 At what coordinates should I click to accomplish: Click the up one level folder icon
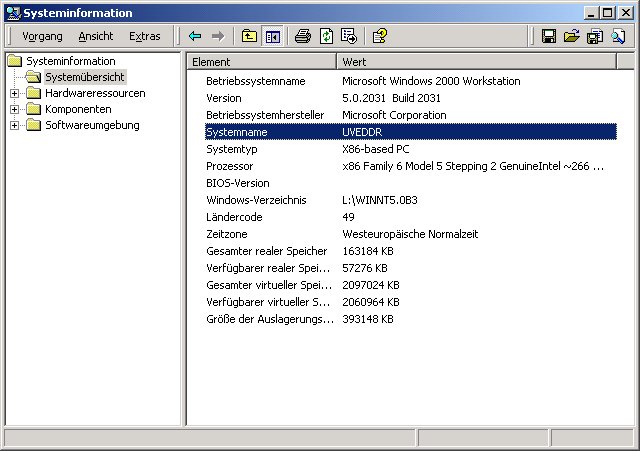coord(249,36)
